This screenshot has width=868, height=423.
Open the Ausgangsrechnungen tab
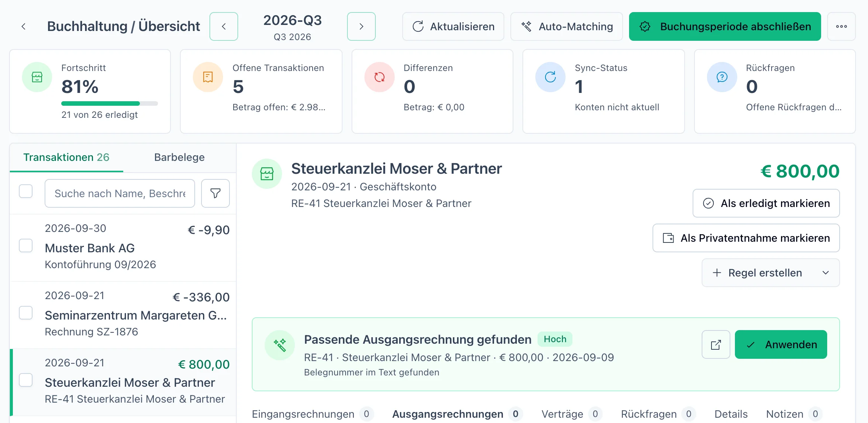(x=457, y=414)
